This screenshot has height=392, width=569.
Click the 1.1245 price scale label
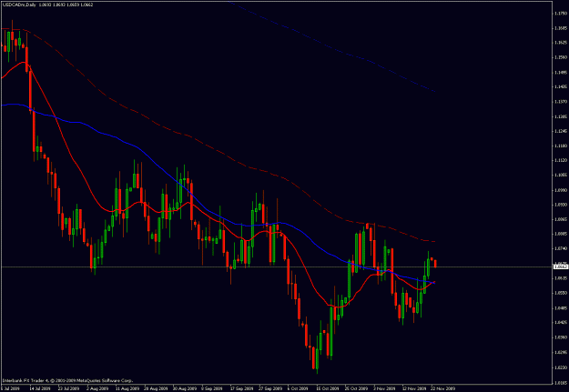(561, 131)
